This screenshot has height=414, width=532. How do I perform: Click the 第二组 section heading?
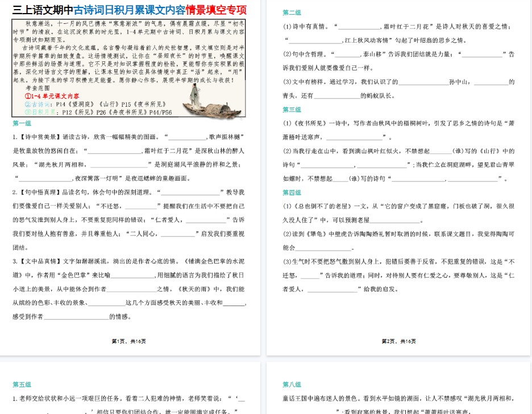coord(292,12)
